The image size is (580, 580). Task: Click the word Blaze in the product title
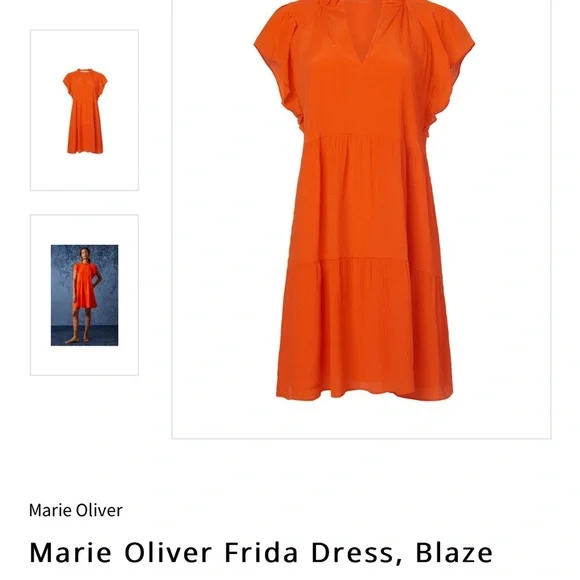[454, 552]
